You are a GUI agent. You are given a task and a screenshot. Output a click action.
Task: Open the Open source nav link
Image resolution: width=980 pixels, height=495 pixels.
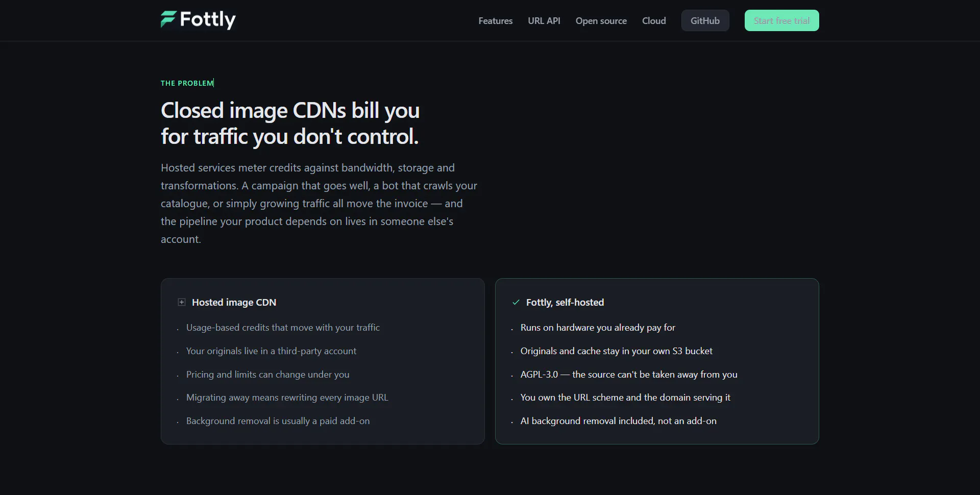[601, 21]
